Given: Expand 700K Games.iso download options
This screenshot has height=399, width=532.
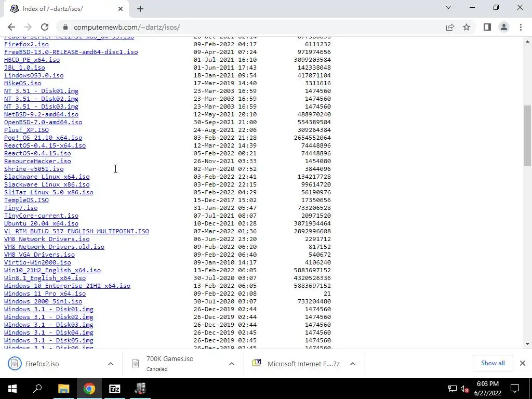Looking at the screenshot, I should pos(232,364).
